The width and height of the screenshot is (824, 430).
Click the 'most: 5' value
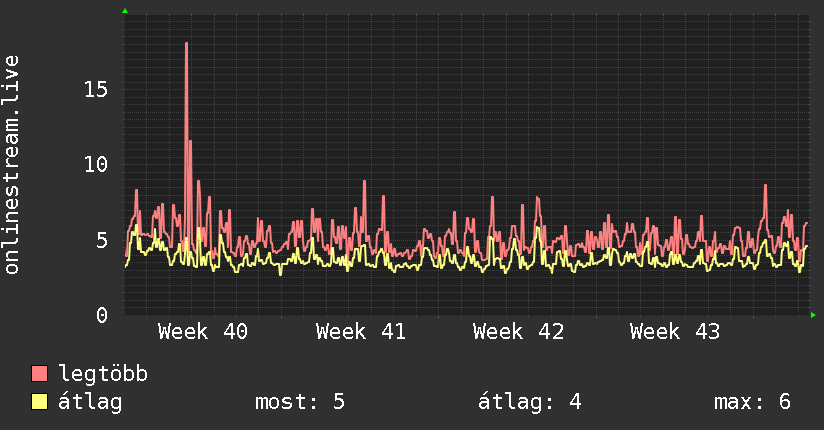pyautogui.click(x=300, y=402)
